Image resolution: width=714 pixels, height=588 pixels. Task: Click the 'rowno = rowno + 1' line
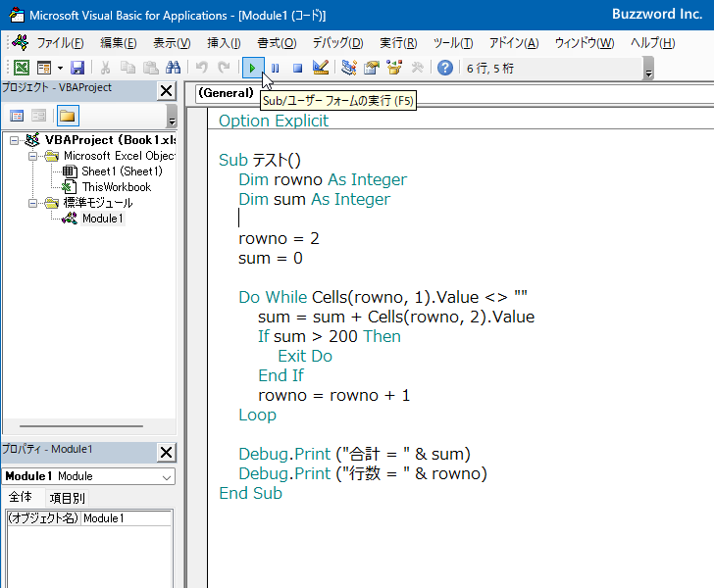click(x=333, y=395)
